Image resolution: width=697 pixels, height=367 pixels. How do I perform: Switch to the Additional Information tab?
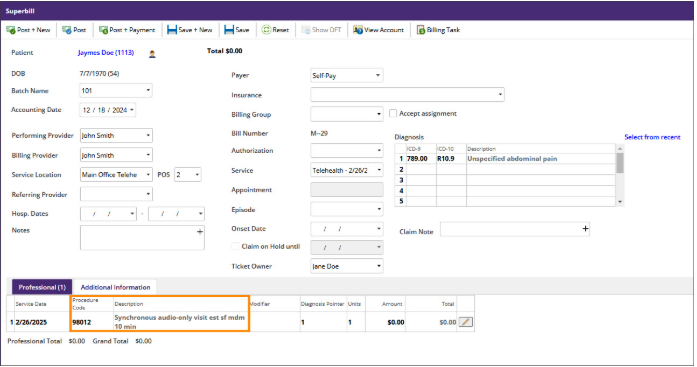coord(116,287)
